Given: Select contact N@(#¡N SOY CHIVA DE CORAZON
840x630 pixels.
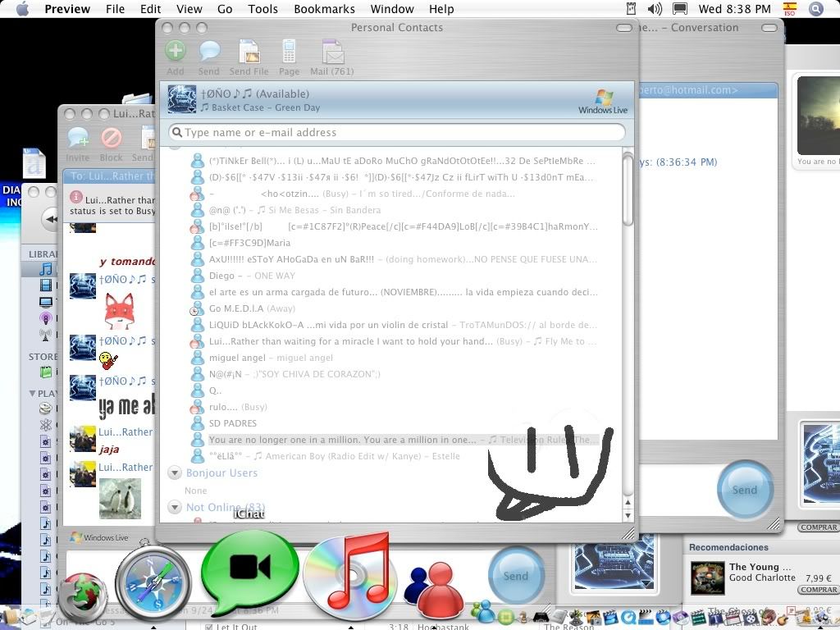Looking at the screenshot, I should click(x=395, y=374).
